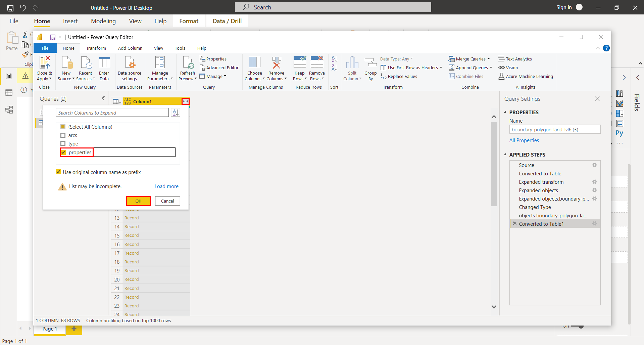
Task: Click the save icon in Query Editor title bar
Action: [x=52, y=37]
